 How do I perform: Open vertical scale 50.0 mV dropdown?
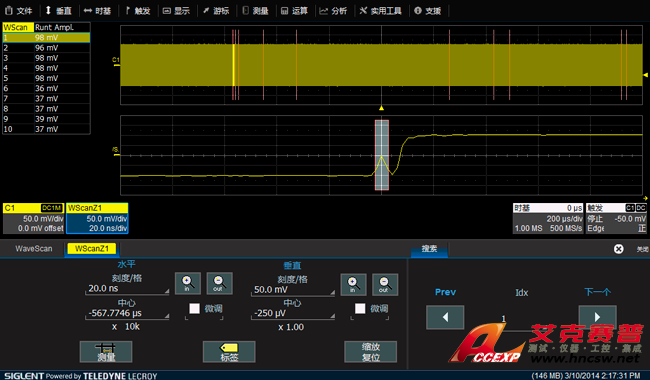293,290
